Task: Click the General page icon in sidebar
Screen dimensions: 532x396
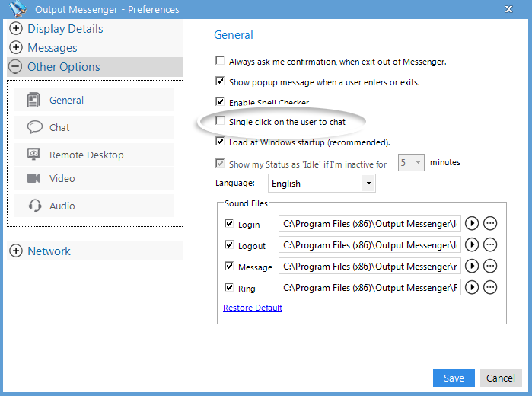Action: (x=33, y=100)
